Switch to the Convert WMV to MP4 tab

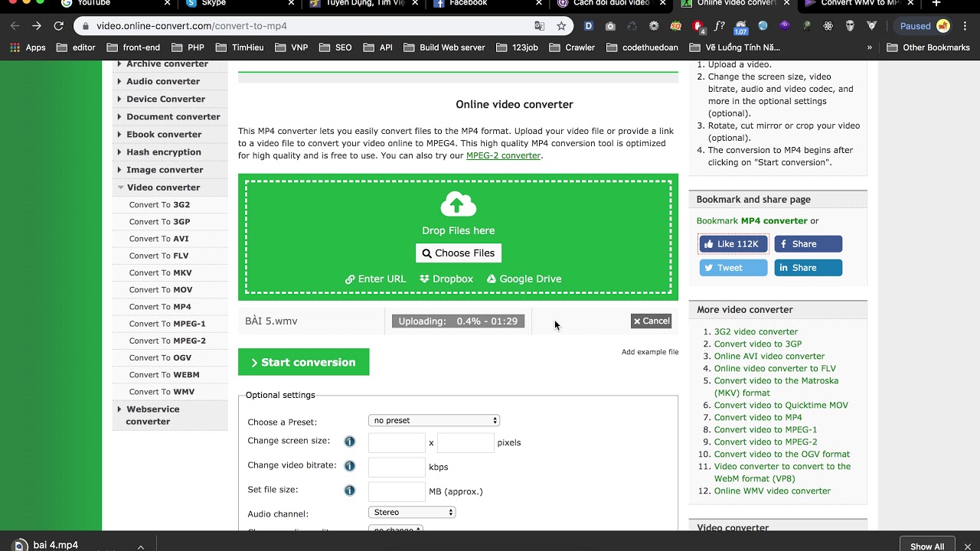coord(860,3)
